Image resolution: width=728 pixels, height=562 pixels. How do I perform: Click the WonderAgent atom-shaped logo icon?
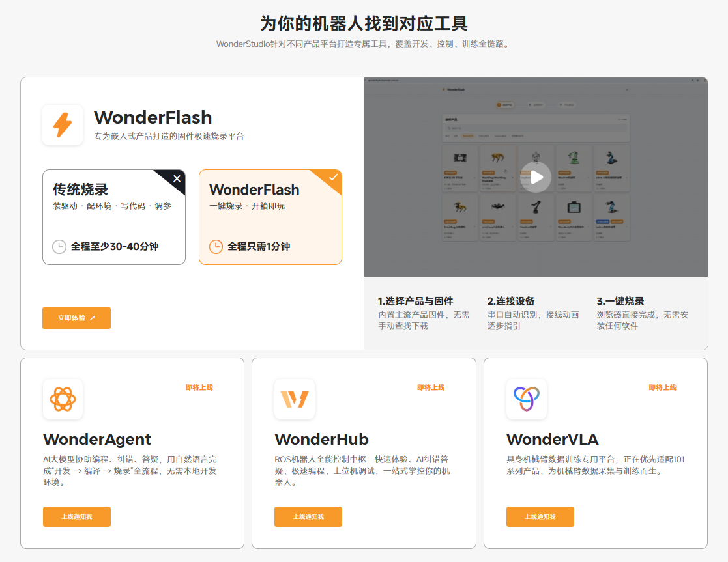[x=63, y=399]
